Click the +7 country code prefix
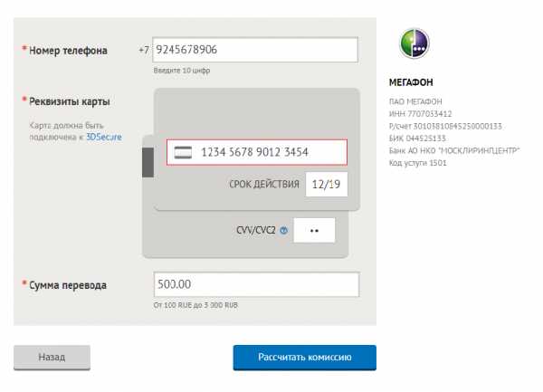The width and height of the screenshot is (543, 392). 144,50
